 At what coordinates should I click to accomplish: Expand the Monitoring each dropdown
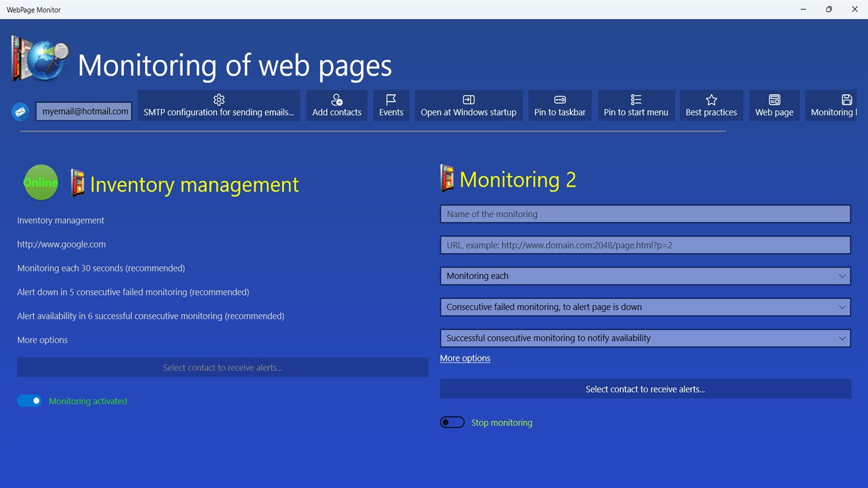(645, 276)
